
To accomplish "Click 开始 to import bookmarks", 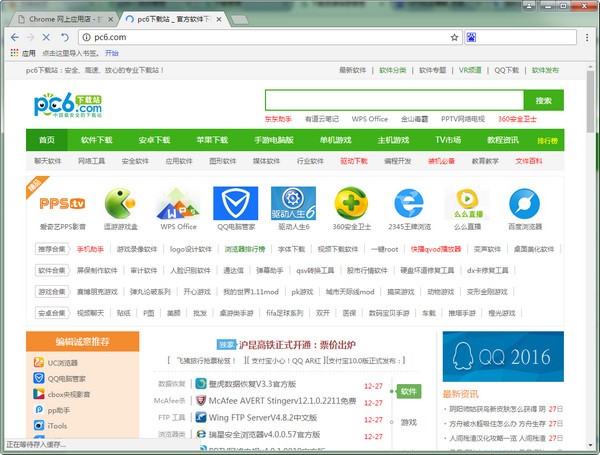I will (x=112, y=53).
